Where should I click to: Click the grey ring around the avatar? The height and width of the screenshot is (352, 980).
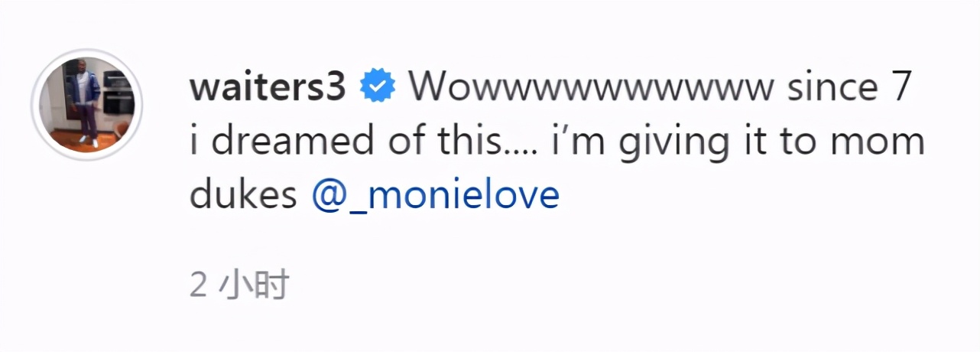tap(35, 105)
